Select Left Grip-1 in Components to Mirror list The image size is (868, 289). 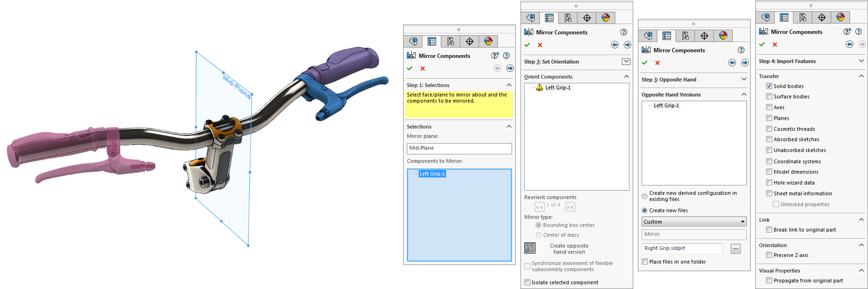point(432,174)
